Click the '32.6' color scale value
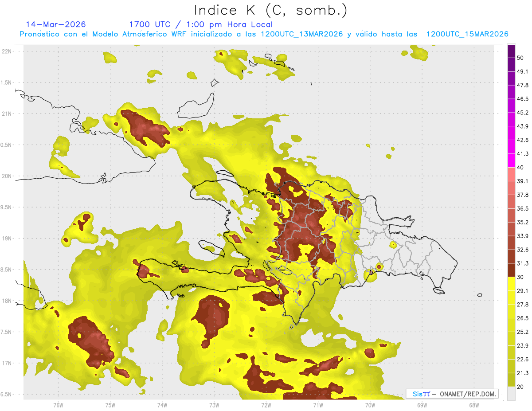This screenshot has height=411, width=532. pos(523,250)
